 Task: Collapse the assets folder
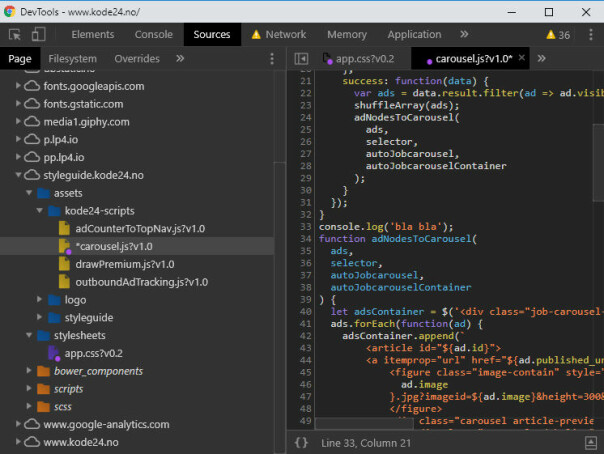[x=29, y=193]
